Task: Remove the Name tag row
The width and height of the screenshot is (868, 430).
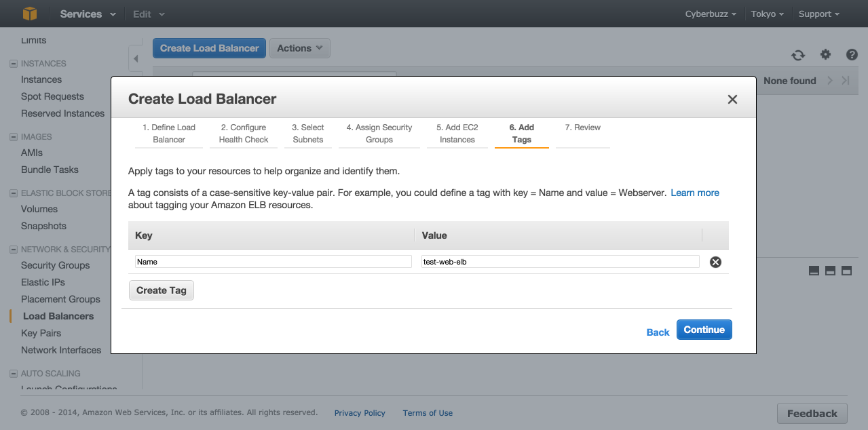Action: coord(715,262)
